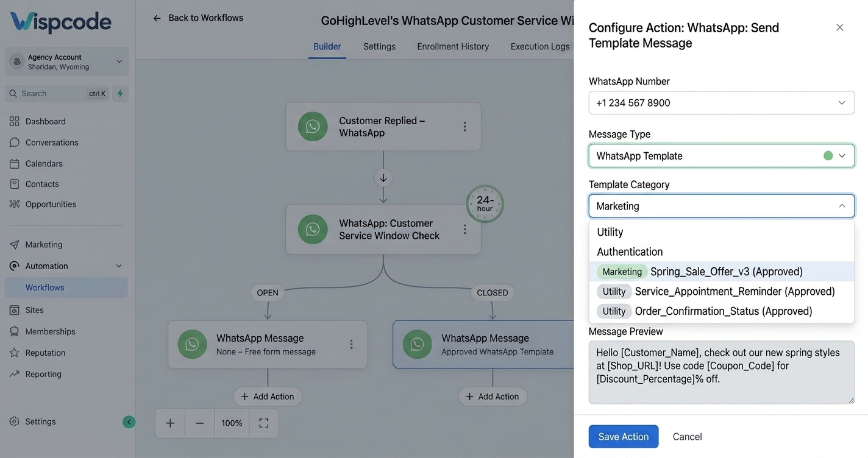868x458 pixels.
Task: Open the Message Type dropdown
Action: 722,156
